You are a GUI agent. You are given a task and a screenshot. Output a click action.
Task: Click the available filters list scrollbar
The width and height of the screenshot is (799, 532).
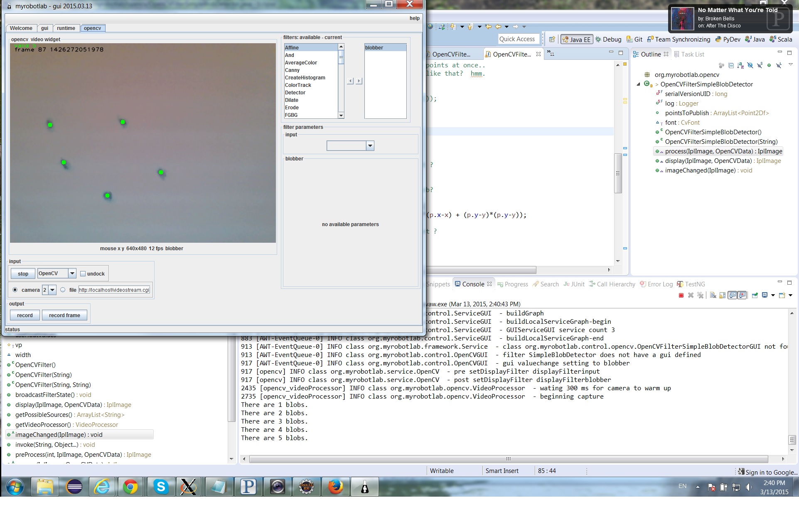[x=341, y=81]
